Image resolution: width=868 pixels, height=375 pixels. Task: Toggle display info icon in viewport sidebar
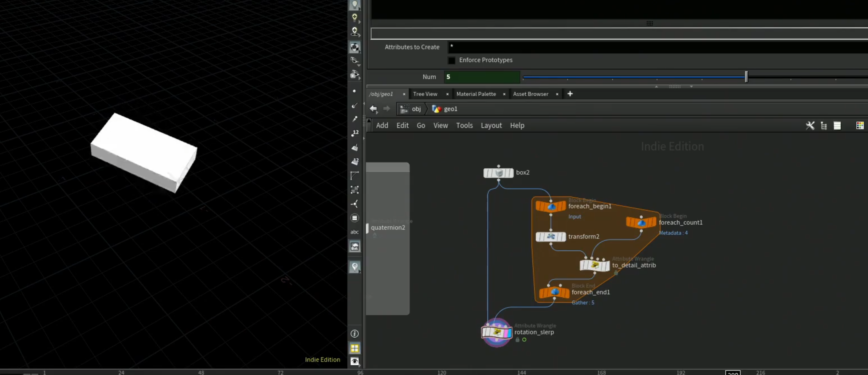354,334
